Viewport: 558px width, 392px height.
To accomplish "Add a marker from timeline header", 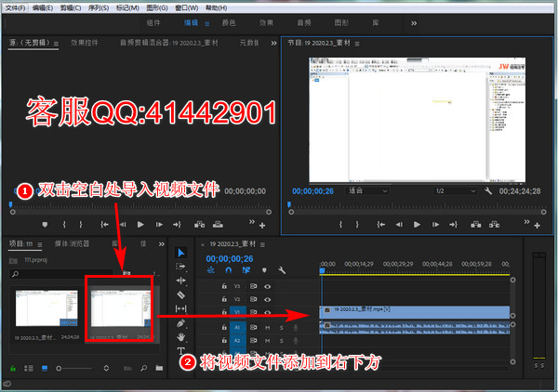I will [264, 270].
